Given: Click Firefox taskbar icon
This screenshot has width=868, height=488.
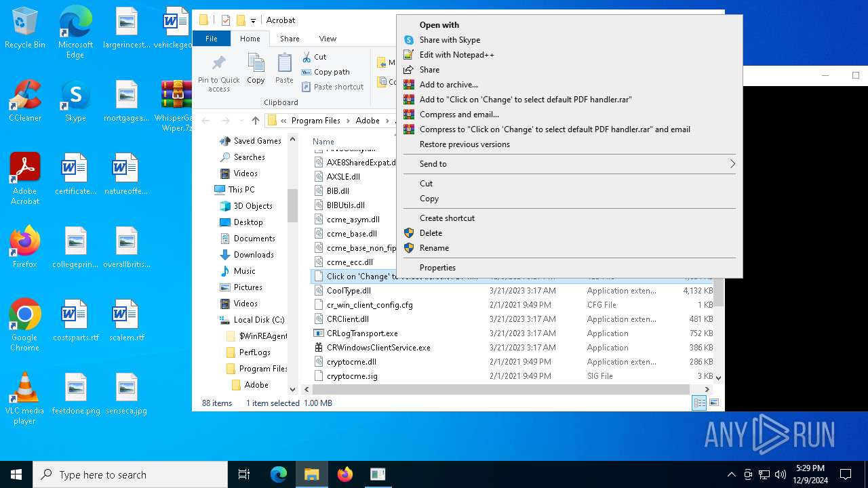Looking at the screenshot, I should click(x=344, y=474).
